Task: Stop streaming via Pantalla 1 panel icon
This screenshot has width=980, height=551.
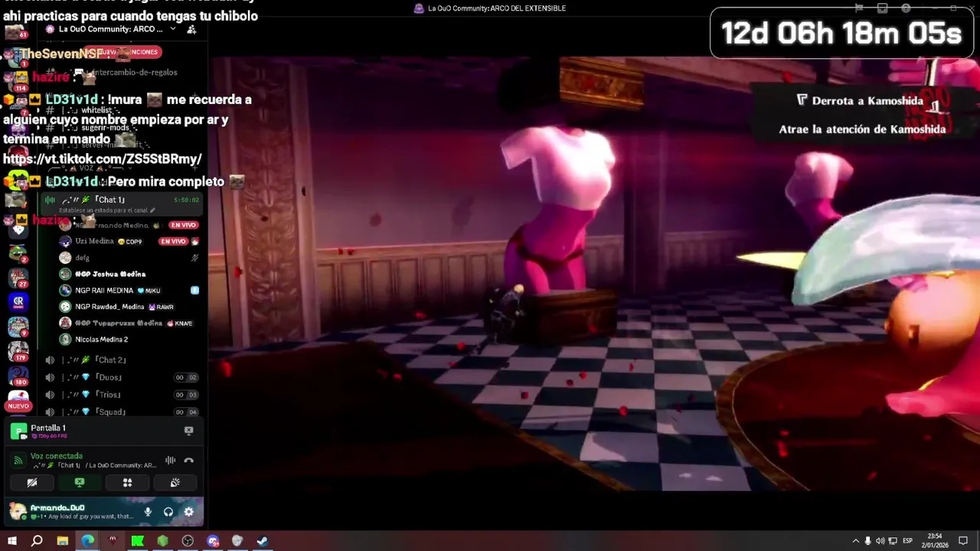Action: click(x=188, y=431)
